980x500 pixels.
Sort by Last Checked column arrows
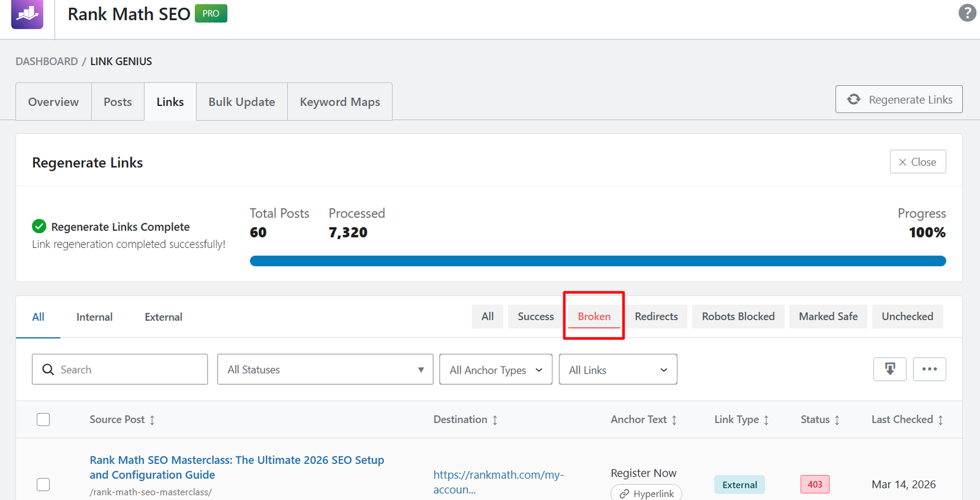[940, 420]
